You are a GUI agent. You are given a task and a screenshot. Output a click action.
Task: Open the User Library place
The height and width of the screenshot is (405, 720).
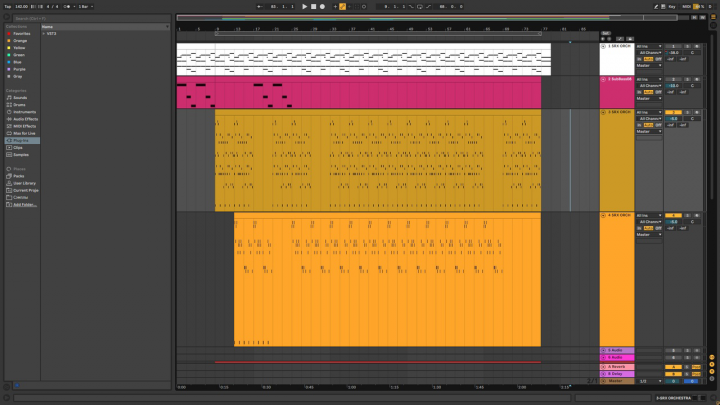coord(24,183)
